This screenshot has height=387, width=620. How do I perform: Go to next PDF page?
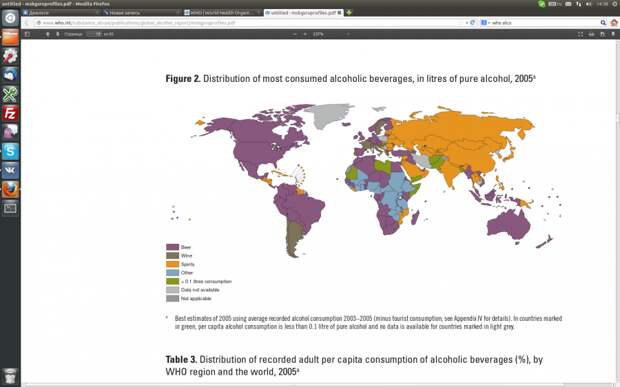point(57,34)
